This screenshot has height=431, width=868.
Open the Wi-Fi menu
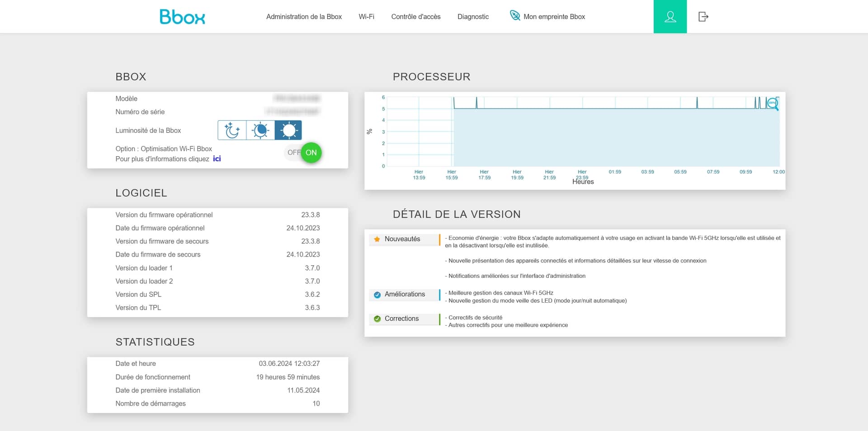pos(366,17)
